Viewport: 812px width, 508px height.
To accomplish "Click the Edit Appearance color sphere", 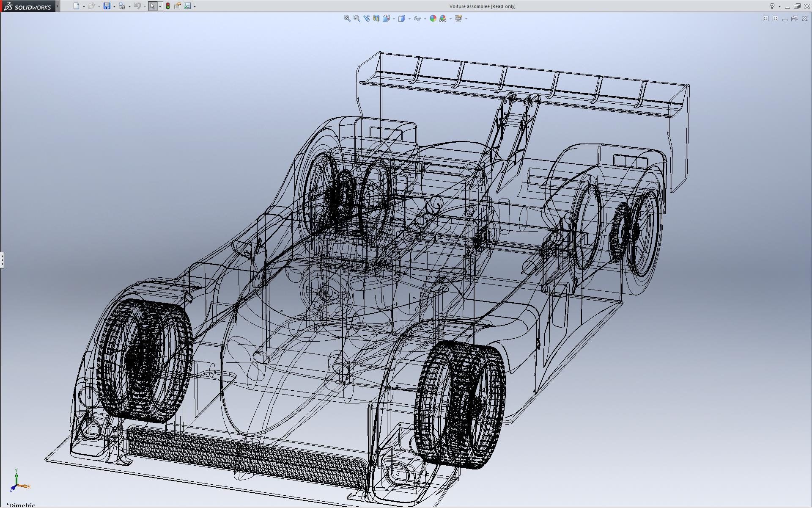I will click(433, 18).
